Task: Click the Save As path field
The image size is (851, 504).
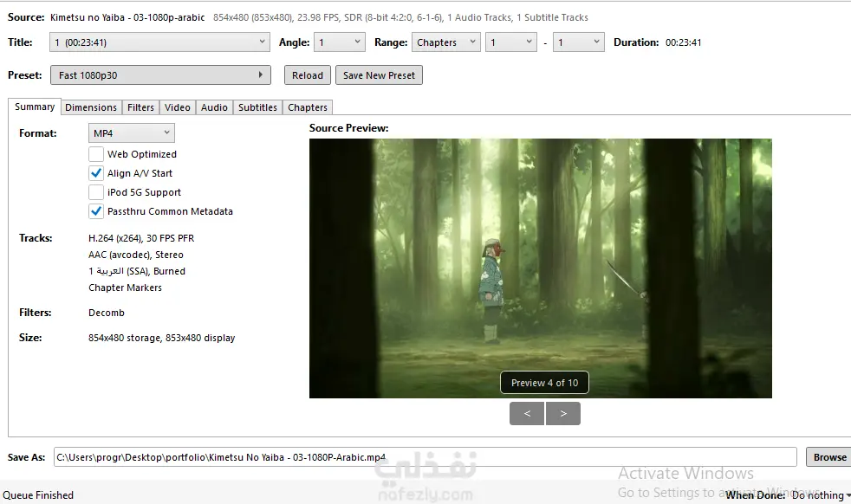Action: point(425,457)
